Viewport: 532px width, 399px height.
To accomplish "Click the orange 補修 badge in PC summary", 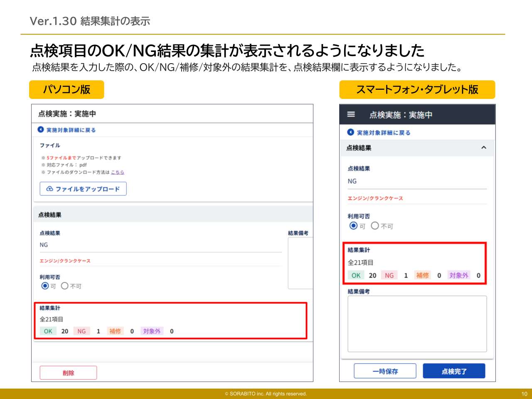I will coord(115,331).
